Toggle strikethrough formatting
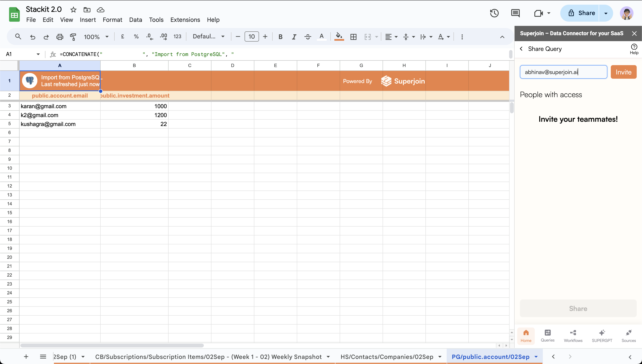This screenshot has height=364, width=642. [x=307, y=37]
